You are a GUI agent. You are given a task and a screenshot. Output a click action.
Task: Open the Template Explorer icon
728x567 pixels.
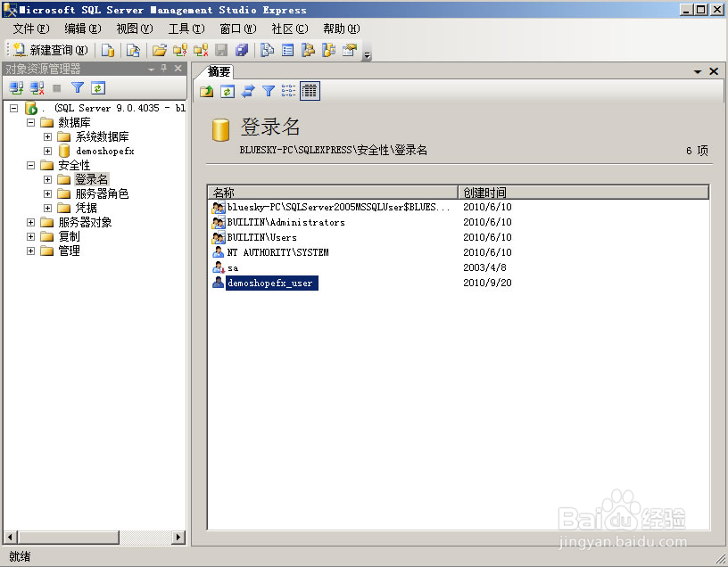pos(328,50)
